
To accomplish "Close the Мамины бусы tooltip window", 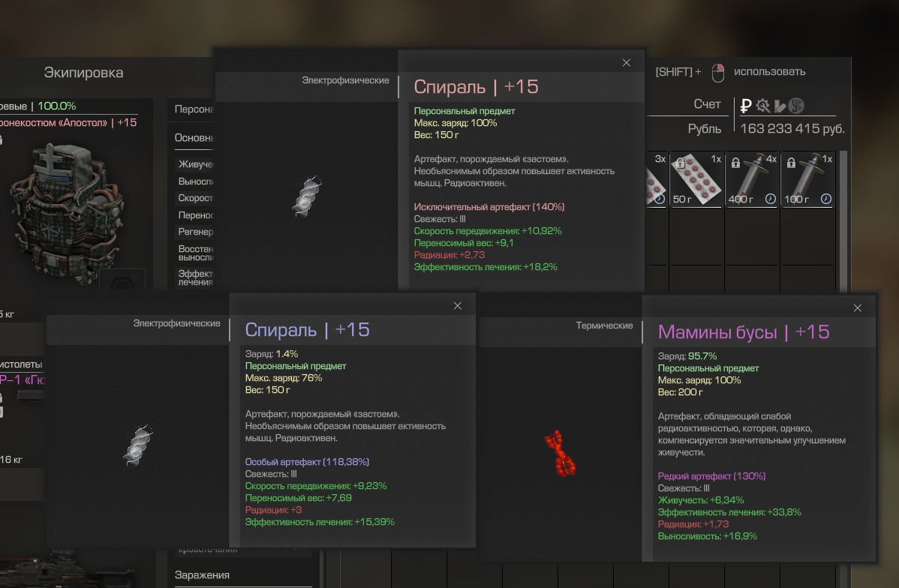I will pyautogui.click(x=858, y=308).
